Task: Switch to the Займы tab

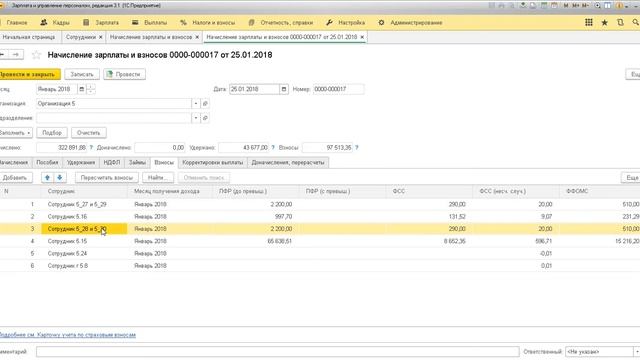Action: tap(137, 162)
